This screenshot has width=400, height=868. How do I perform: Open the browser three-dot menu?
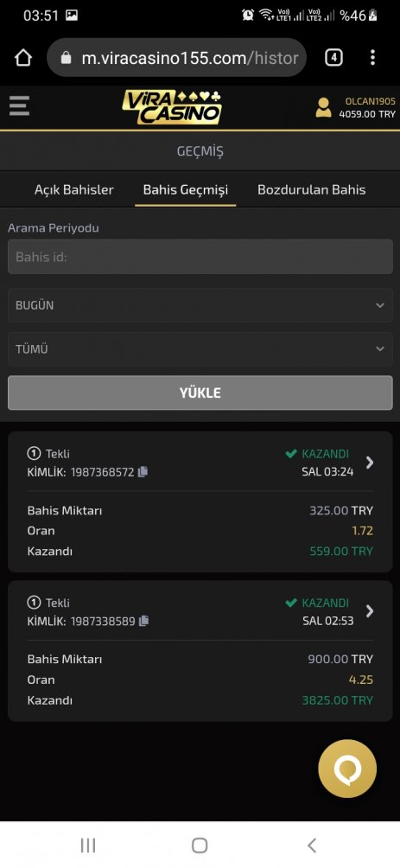(372, 58)
